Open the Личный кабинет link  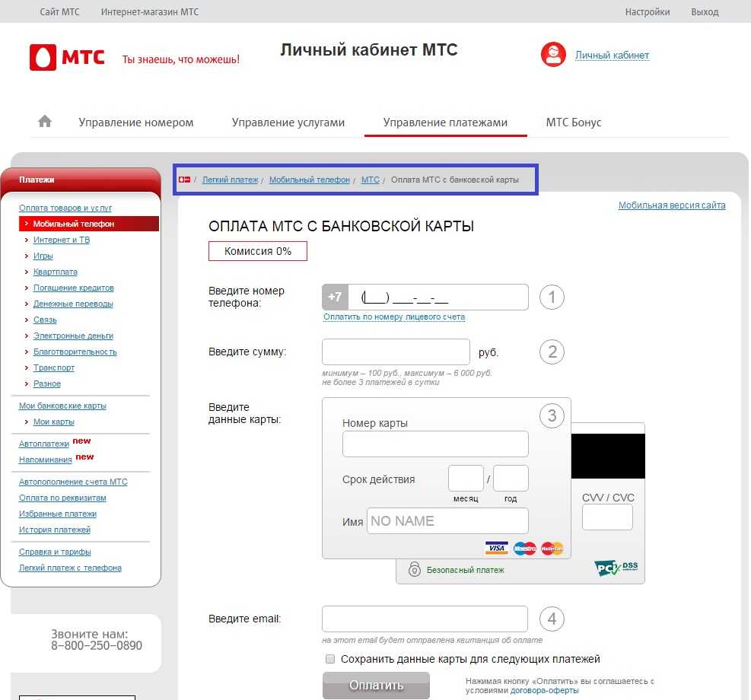coord(612,55)
